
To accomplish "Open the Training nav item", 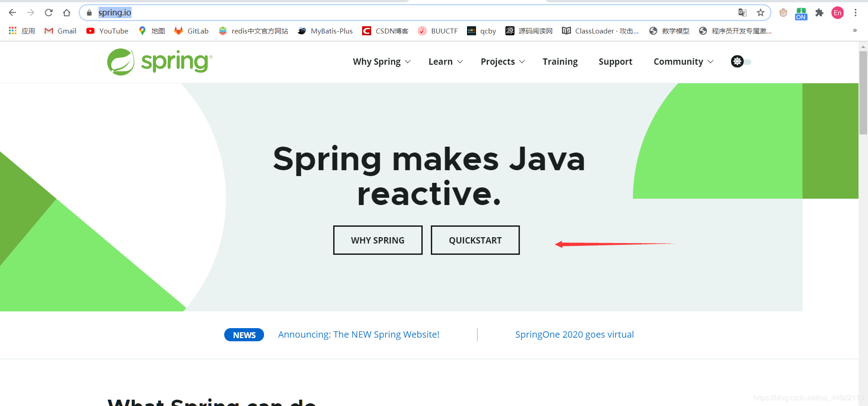I will pyautogui.click(x=560, y=62).
